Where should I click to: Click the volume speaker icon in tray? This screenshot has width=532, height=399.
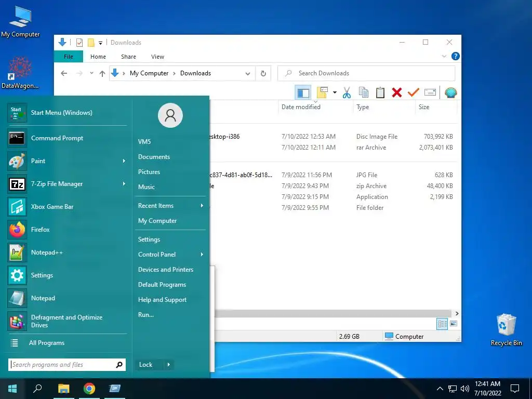tap(465, 389)
